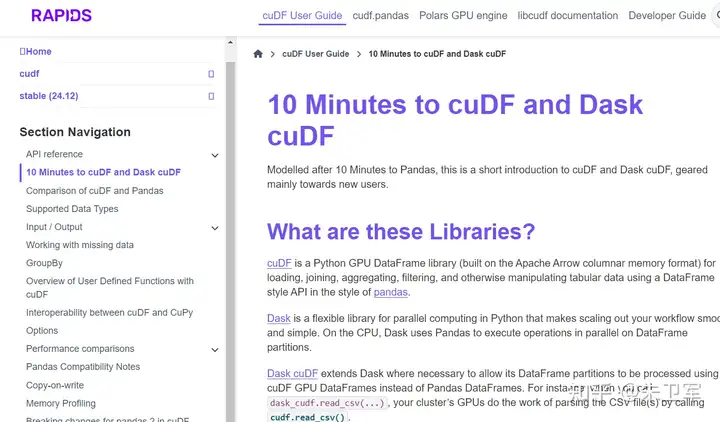Open Pandas Compatibility Notes
Screen dimensions: 720x422
(83, 367)
